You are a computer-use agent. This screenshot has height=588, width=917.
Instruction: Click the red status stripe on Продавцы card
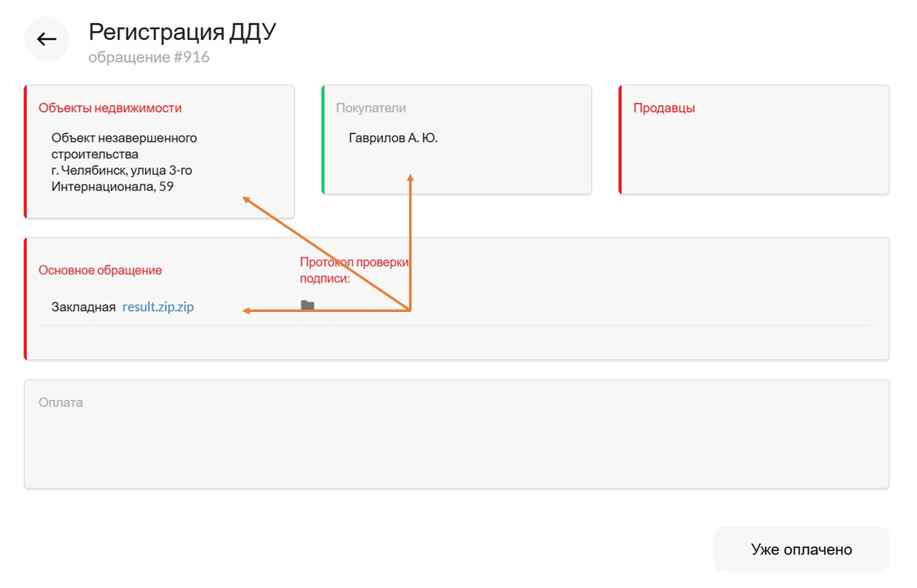pyautogui.click(x=621, y=140)
